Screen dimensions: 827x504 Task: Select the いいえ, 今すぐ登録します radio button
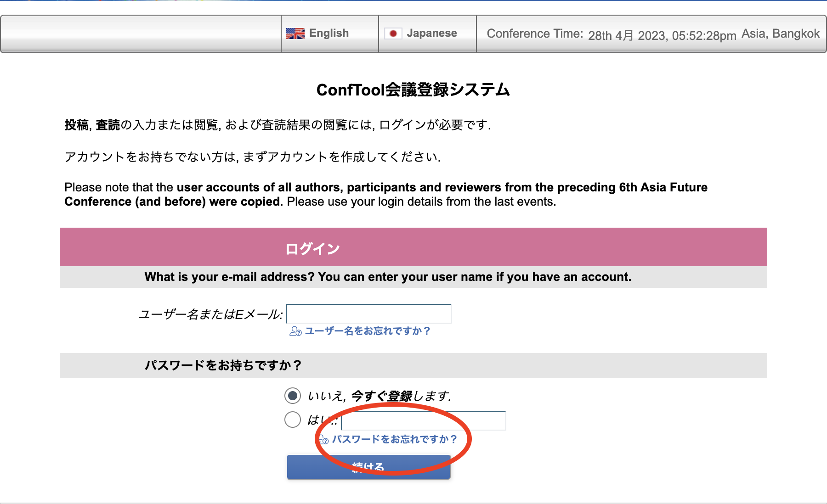click(293, 396)
